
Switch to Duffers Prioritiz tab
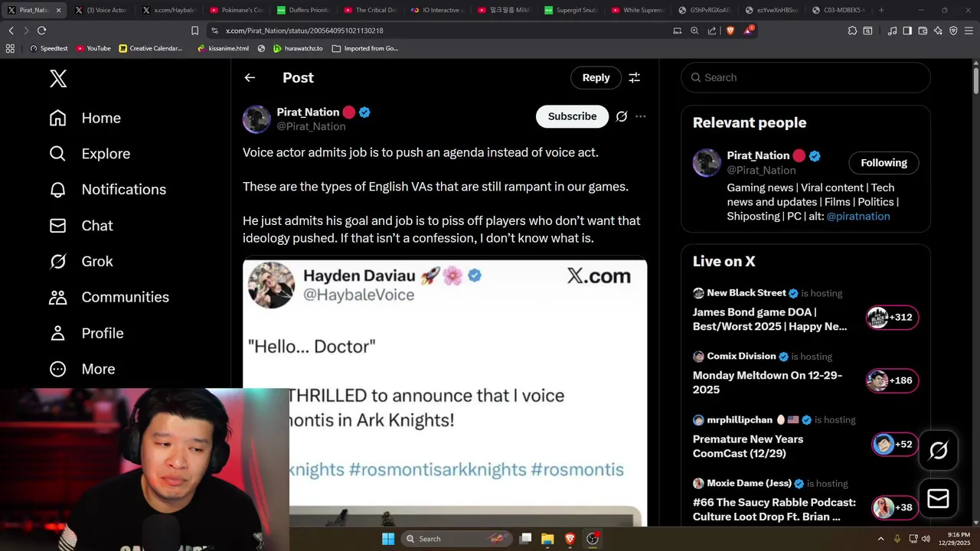click(x=303, y=10)
